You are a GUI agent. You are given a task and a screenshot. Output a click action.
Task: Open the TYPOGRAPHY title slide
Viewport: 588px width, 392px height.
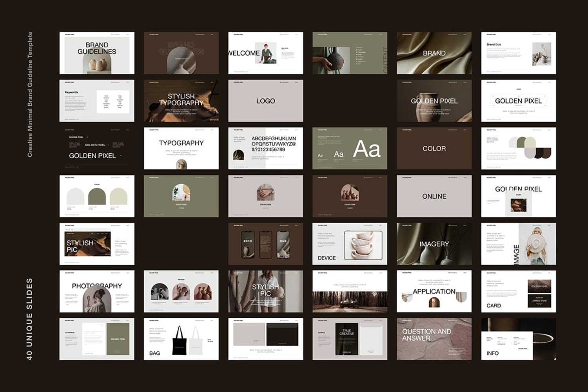click(x=181, y=149)
